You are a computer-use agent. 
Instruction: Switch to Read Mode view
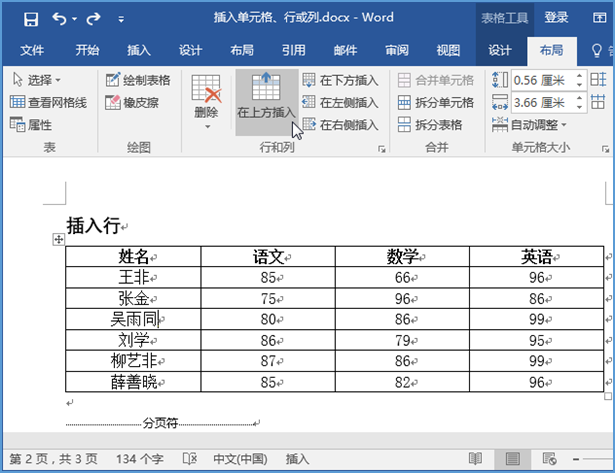pyautogui.click(x=475, y=458)
